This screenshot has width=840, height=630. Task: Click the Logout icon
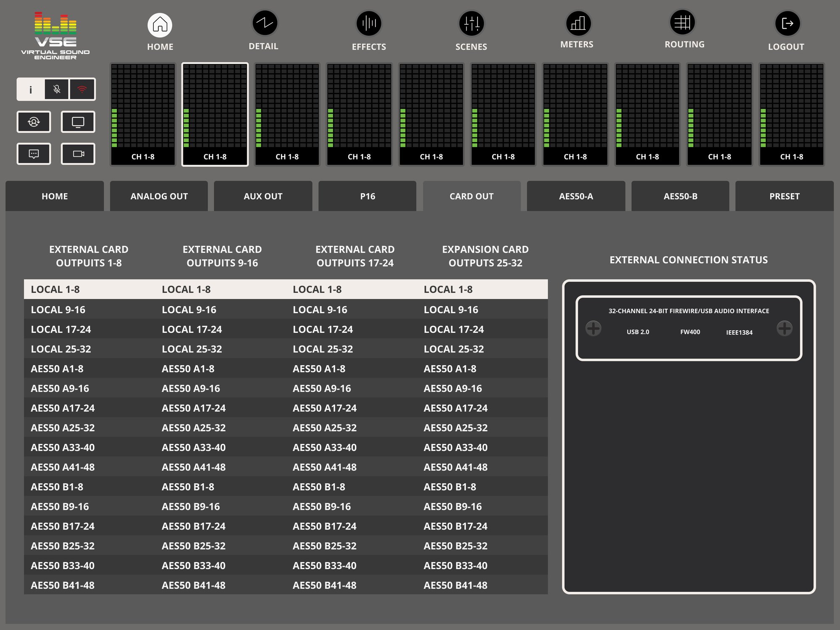pyautogui.click(x=787, y=24)
